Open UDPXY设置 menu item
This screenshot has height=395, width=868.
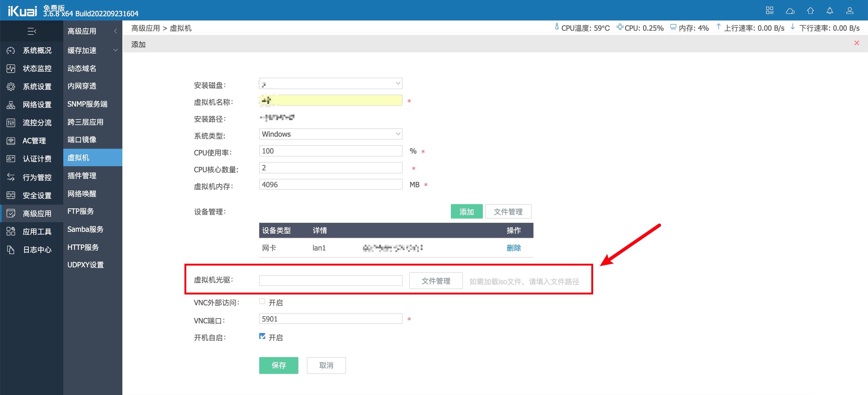(86, 265)
